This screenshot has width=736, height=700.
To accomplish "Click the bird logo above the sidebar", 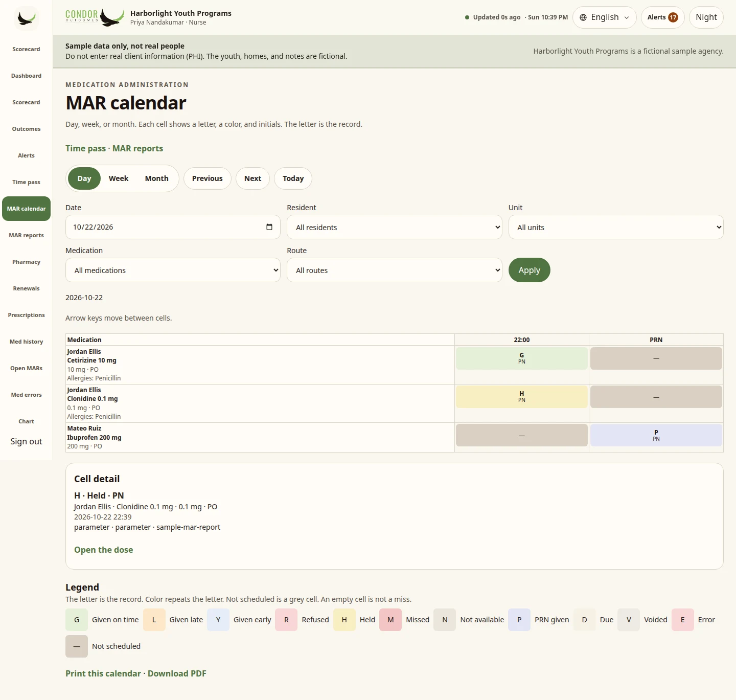I will click(26, 18).
